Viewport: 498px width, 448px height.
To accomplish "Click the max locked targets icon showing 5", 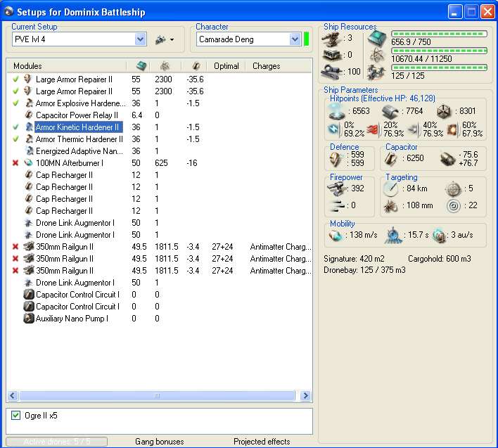I will click(453, 188).
